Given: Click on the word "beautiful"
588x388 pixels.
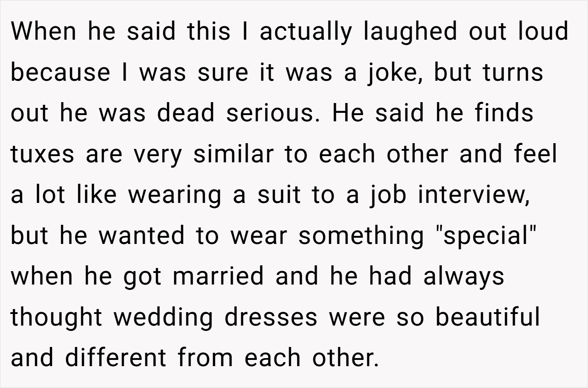Looking at the screenshot, I should tap(487, 318).
